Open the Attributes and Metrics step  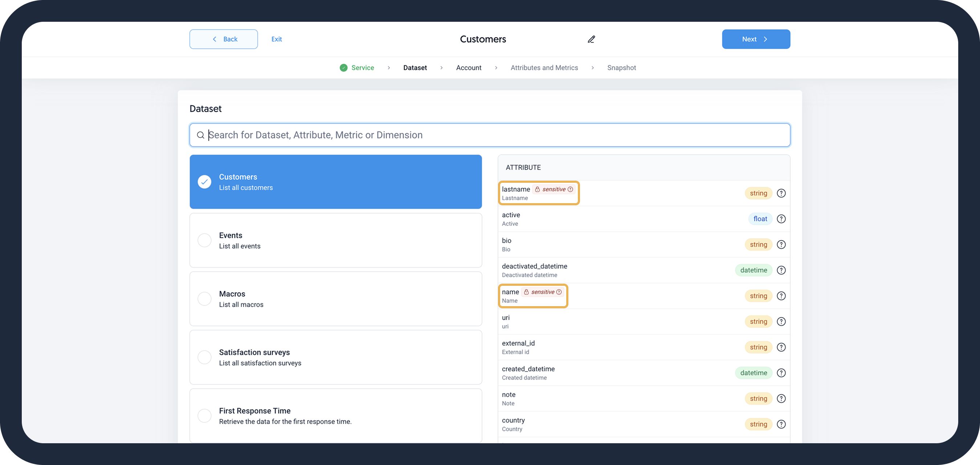[544, 68]
